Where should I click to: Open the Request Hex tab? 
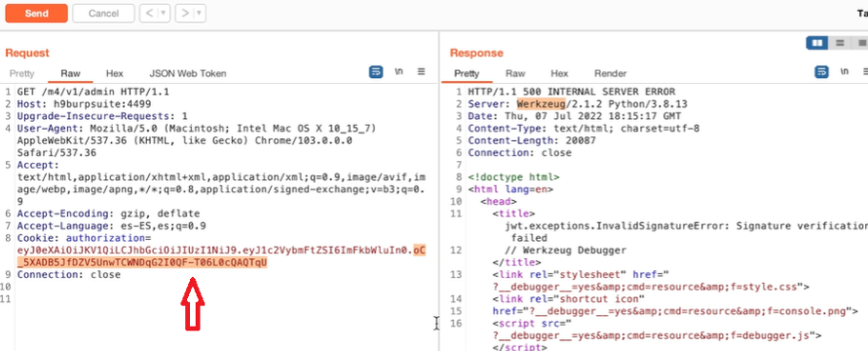tap(115, 73)
